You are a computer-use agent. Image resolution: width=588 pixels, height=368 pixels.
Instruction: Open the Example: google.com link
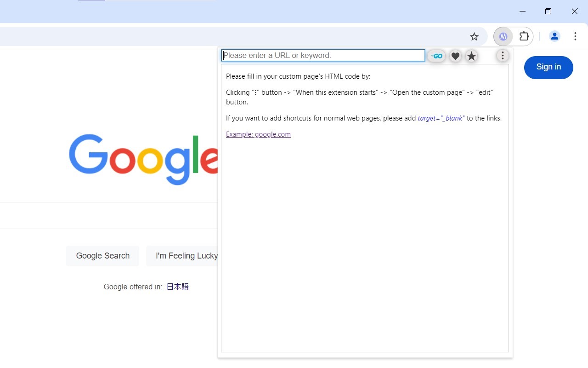pyautogui.click(x=258, y=134)
